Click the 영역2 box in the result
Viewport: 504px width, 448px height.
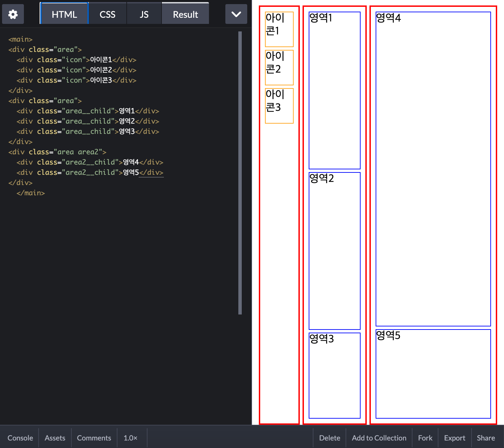335,251
